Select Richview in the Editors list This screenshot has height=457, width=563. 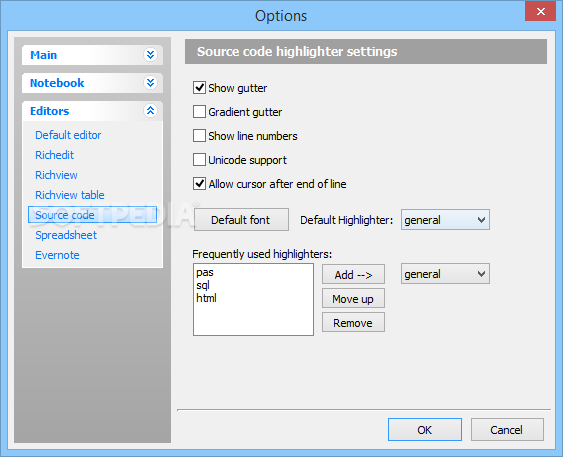click(56, 175)
